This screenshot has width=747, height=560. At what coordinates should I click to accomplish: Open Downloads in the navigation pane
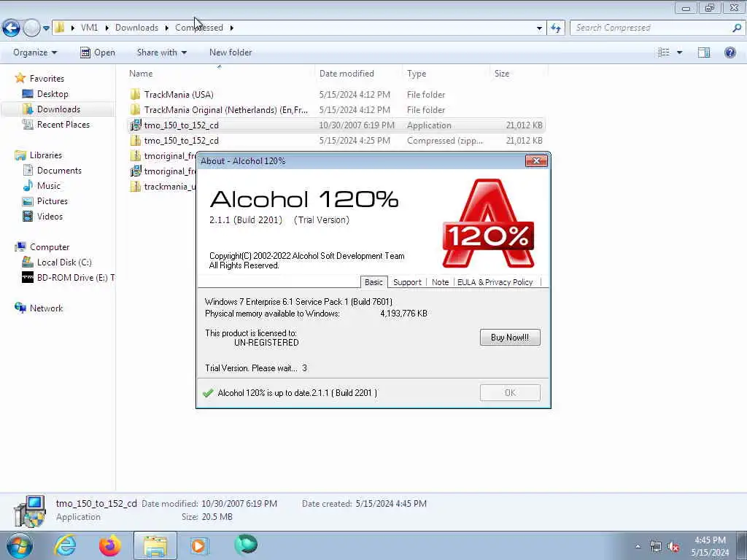tap(52, 109)
